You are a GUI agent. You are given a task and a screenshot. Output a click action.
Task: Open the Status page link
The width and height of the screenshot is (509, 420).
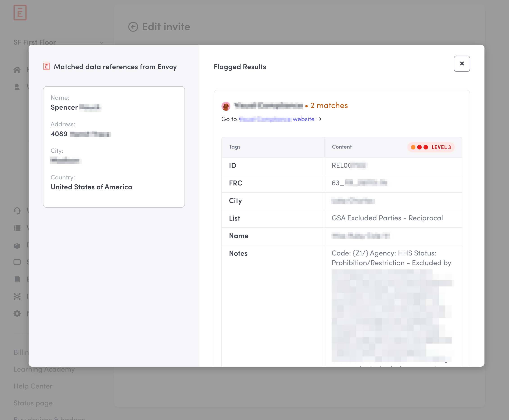click(33, 403)
